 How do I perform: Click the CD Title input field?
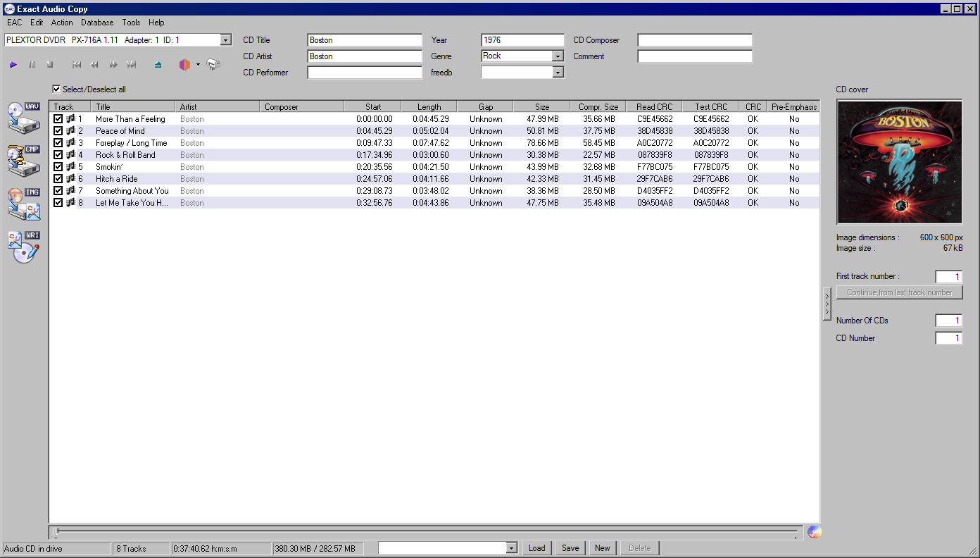365,40
